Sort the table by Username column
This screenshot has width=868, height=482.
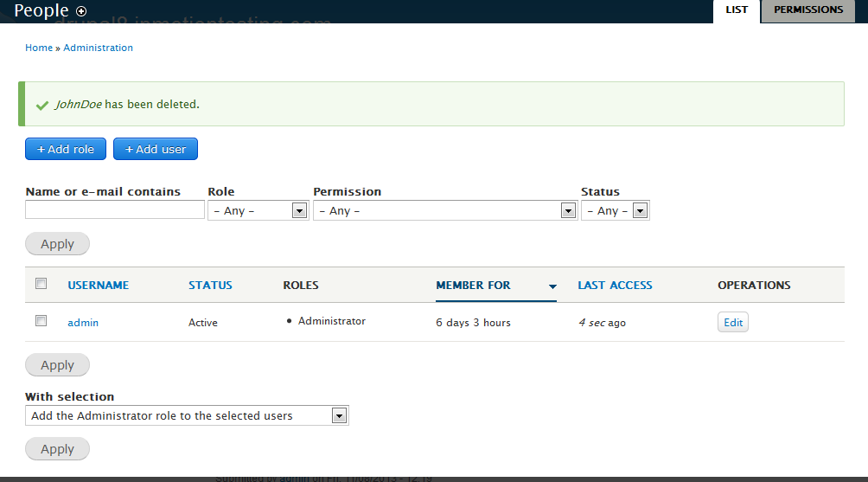click(98, 285)
